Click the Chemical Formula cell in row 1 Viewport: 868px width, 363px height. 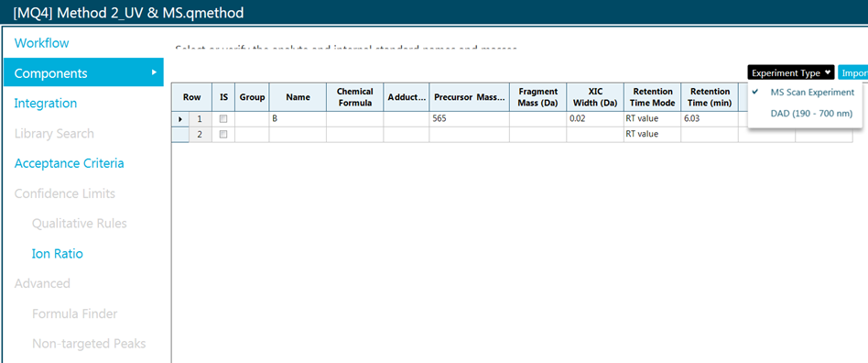[x=355, y=118]
